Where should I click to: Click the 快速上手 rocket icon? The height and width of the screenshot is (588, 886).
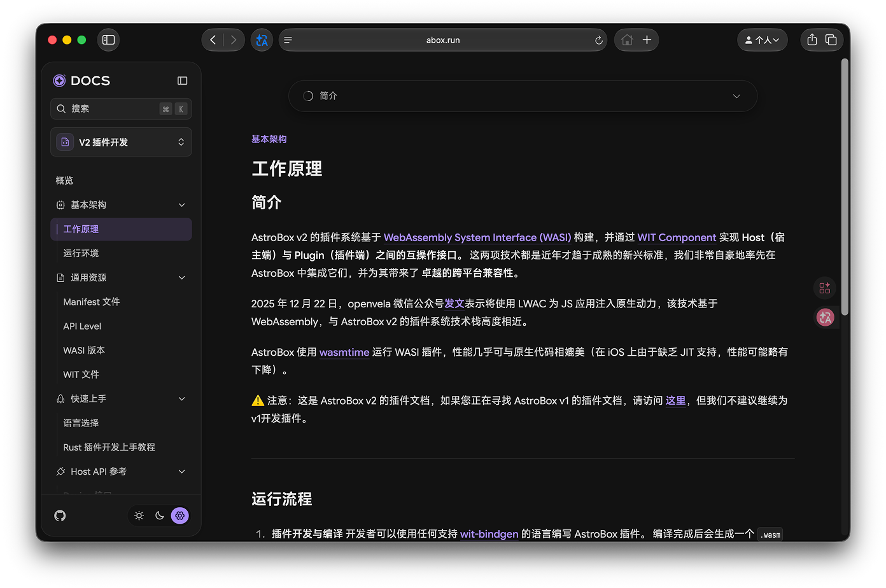(60, 398)
